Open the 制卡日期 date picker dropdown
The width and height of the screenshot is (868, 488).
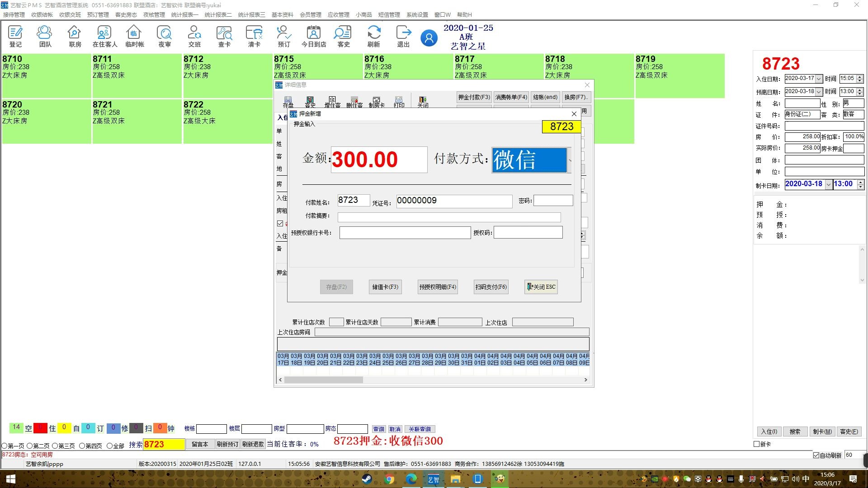coord(828,184)
